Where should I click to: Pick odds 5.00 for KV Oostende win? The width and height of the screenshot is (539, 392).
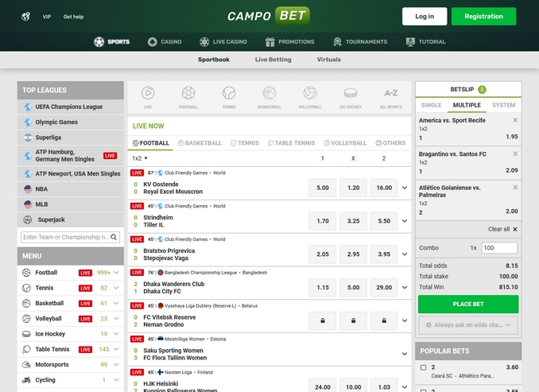tap(323, 188)
